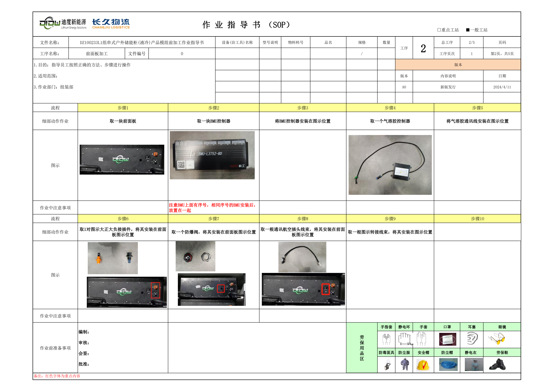Click the 文件编号 value cell
This screenshot has height=392, width=554.
182,54
